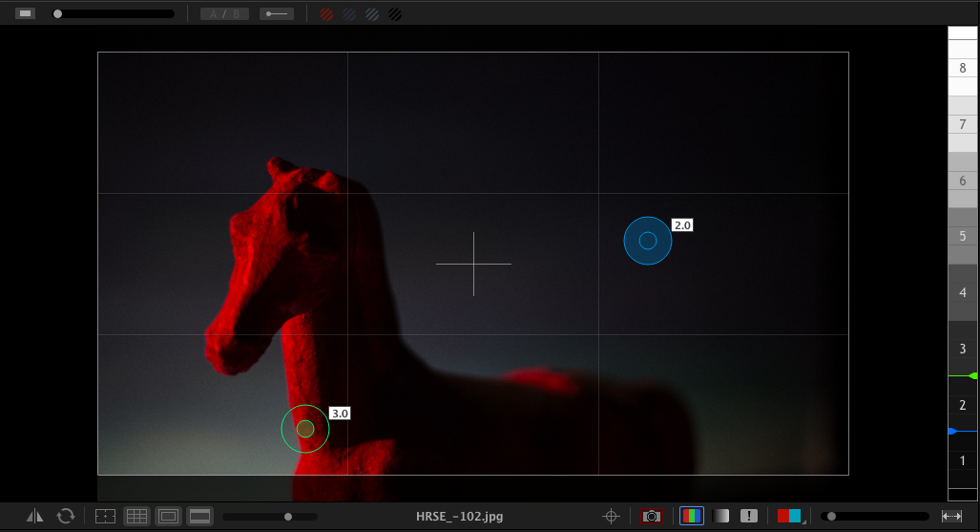Click zone 2 on the zone scale
Viewport: 980px width, 532px height.
(963, 405)
